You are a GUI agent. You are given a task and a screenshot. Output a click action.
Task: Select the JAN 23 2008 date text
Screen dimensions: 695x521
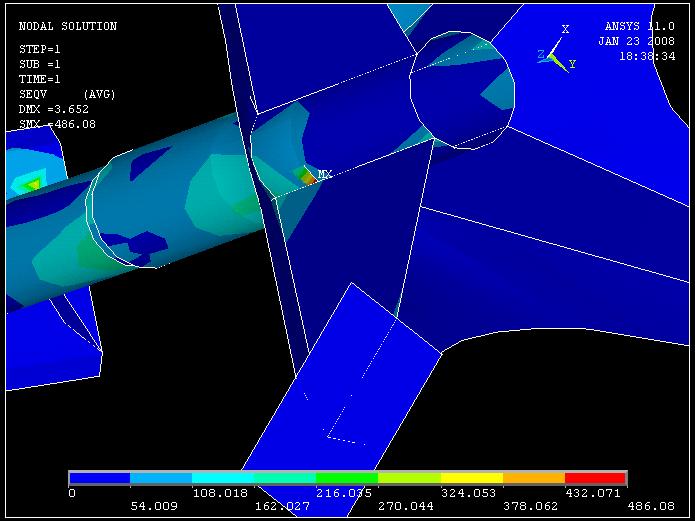[x=636, y=42]
